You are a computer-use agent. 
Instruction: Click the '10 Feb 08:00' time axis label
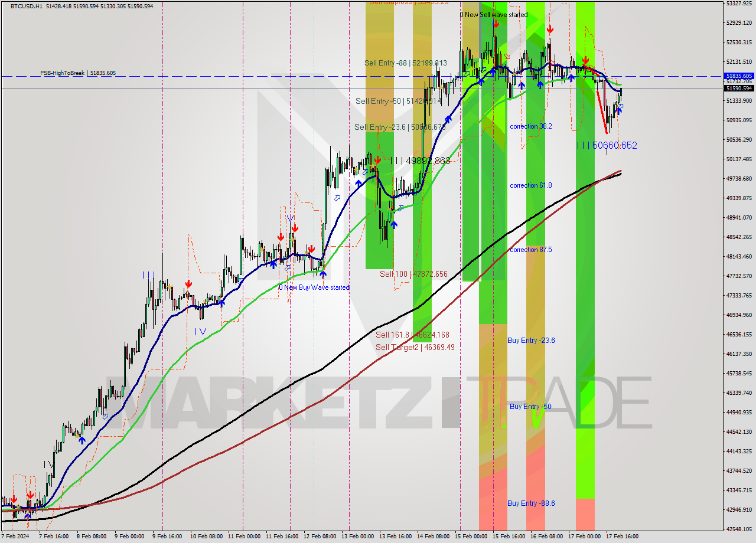point(206,537)
